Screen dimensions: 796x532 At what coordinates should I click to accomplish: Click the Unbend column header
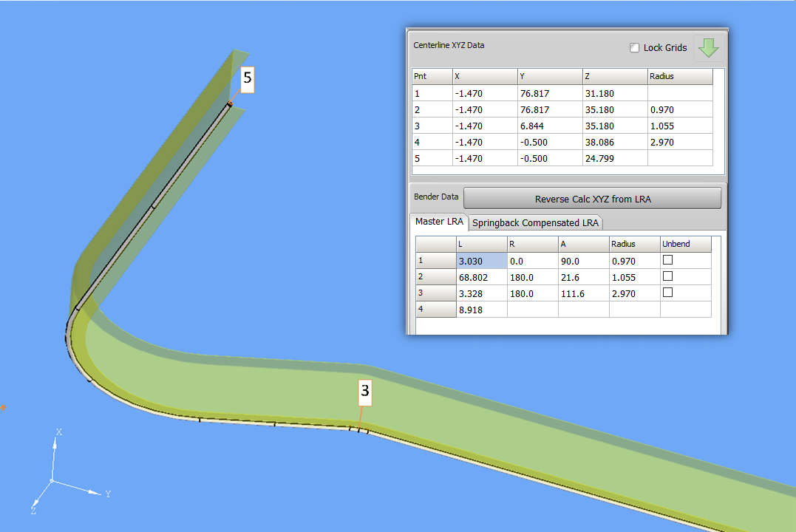pyautogui.click(x=685, y=244)
